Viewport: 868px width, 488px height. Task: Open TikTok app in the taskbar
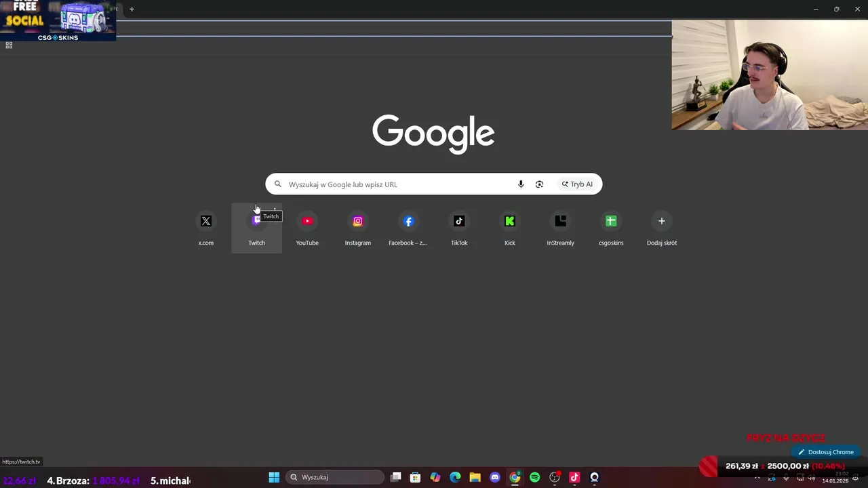point(574,477)
